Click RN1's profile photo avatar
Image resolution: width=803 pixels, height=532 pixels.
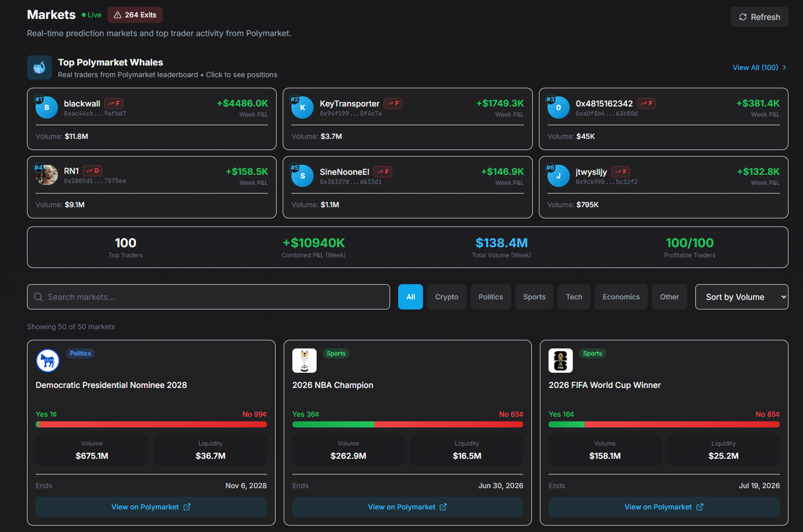pyautogui.click(x=47, y=175)
